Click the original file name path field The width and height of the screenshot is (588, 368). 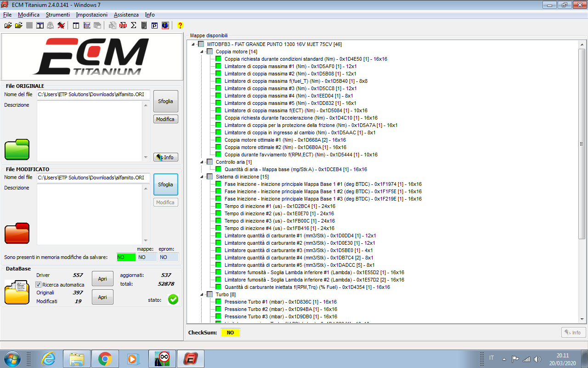(x=93, y=95)
